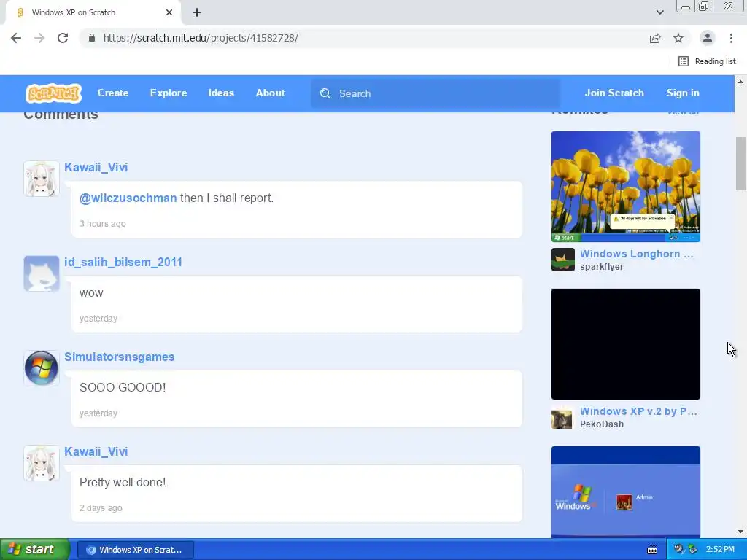This screenshot has width=747, height=560.
Task: Click the PekoDash author name
Action: (602, 424)
